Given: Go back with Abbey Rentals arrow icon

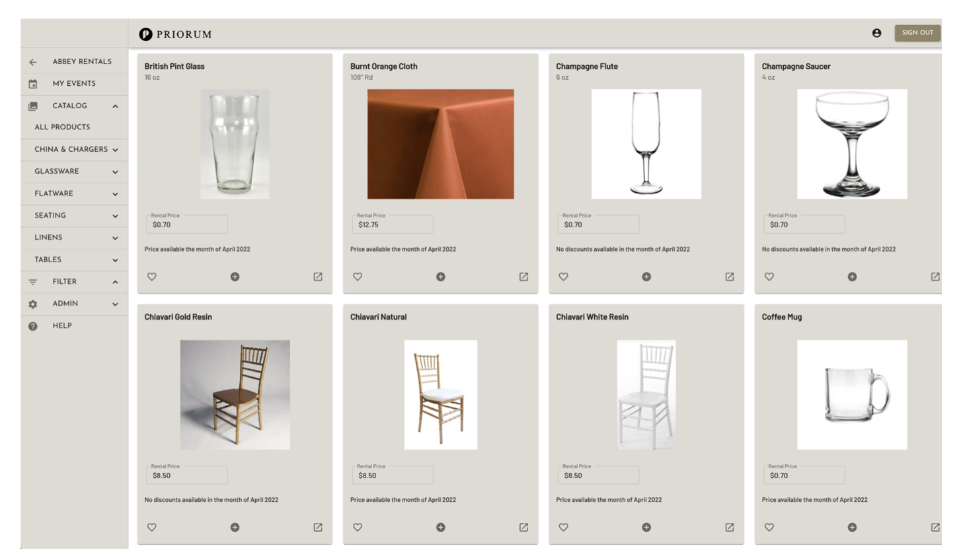Looking at the screenshot, I should 33,62.
